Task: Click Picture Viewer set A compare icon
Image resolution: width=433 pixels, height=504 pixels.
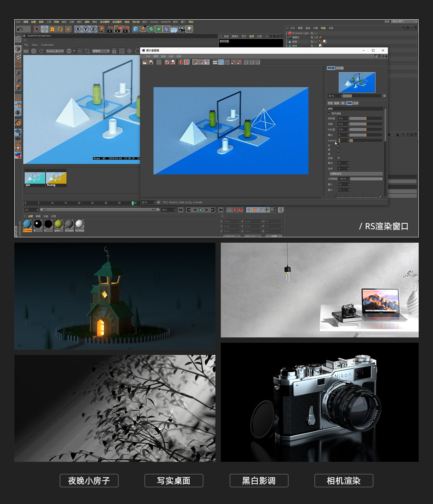Action: click(x=234, y=62)
